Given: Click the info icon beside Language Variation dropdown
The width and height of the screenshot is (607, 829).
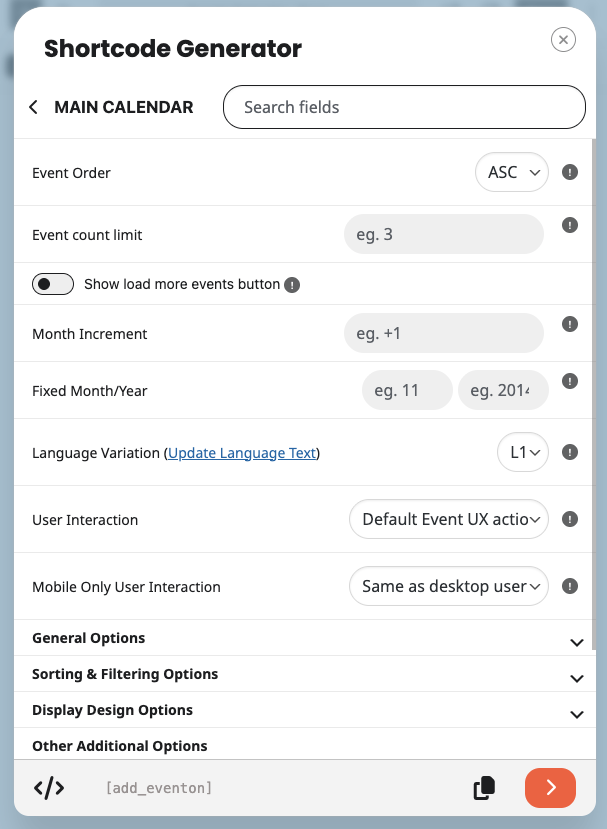Looking at the screenshot, I should point(570,452).
